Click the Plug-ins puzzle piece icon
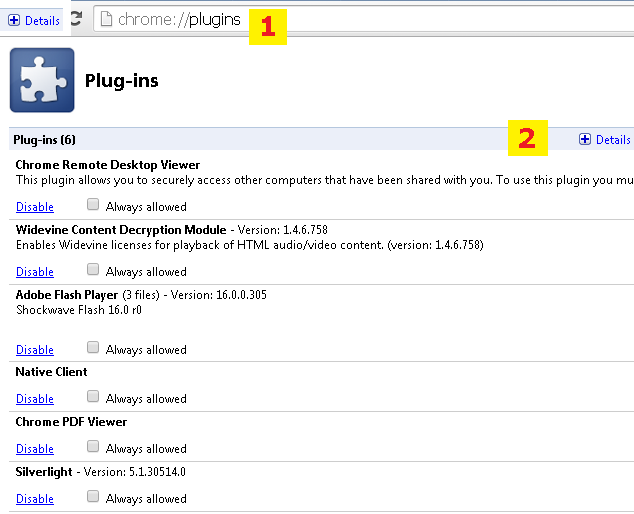 (42, 80)
